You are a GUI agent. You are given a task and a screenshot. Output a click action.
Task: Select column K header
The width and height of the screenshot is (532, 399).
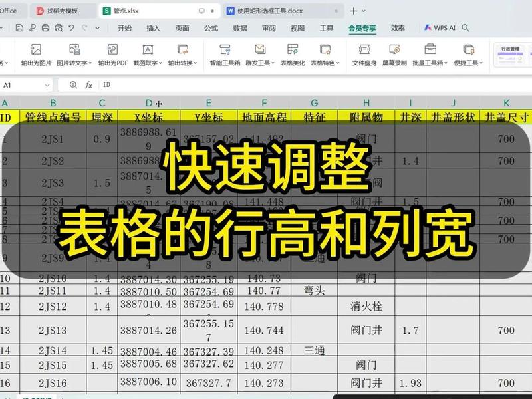coord(506,103)
